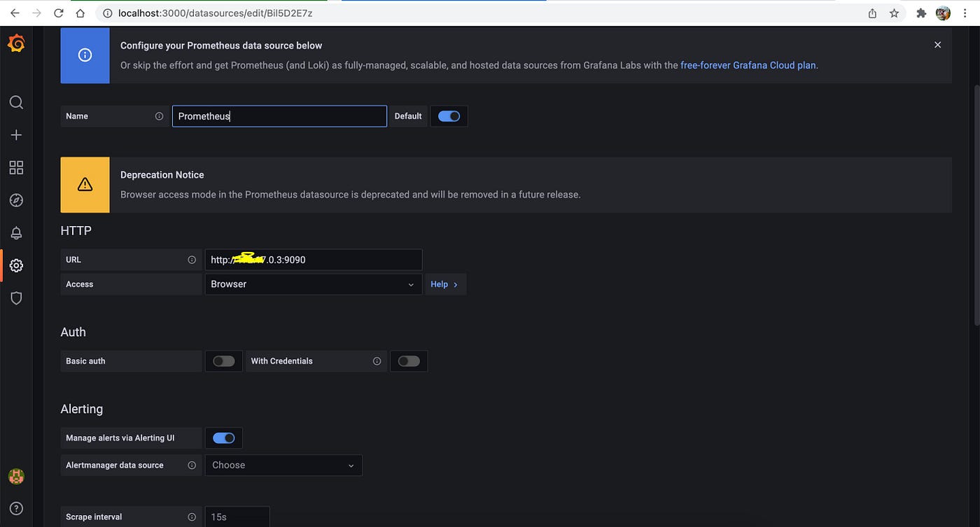Open Explore using the compass icon
The width and height of the screenshot is (980, 527).
coord(16,199)
